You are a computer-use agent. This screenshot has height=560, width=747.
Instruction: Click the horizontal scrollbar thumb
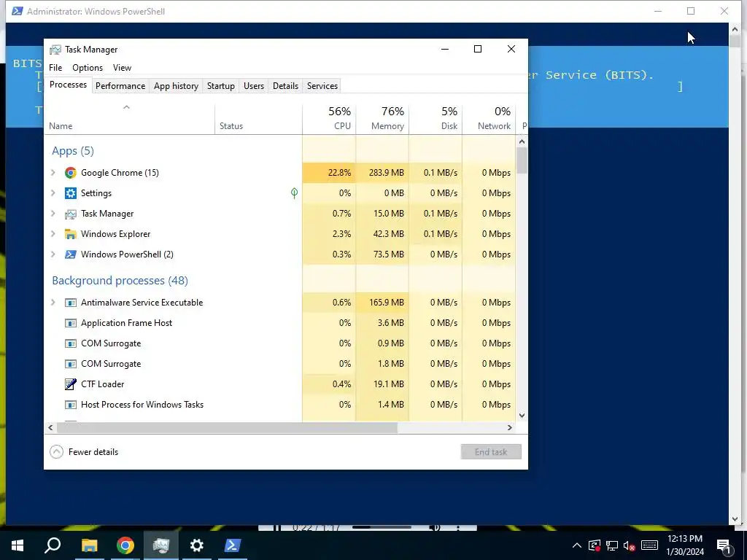point(228,427)
